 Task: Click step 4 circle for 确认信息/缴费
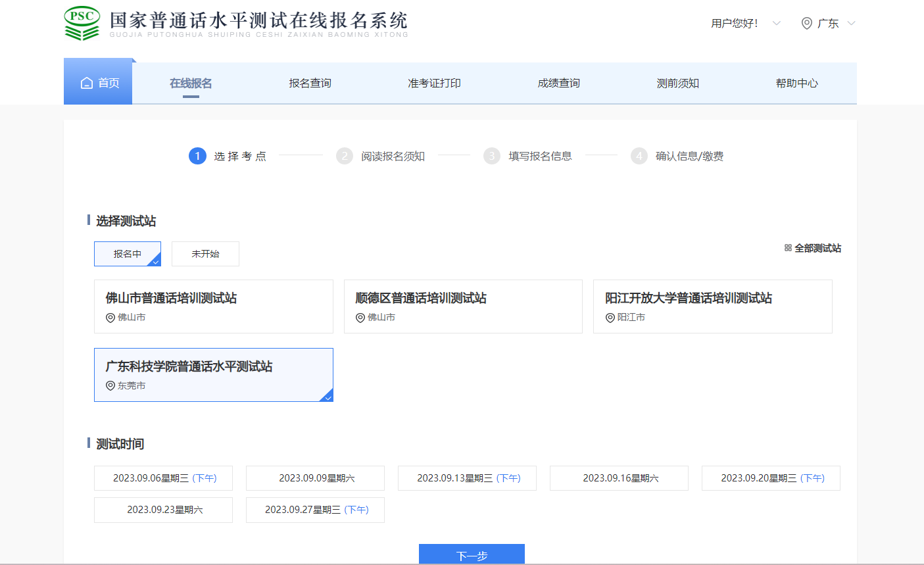coord(639,156)
